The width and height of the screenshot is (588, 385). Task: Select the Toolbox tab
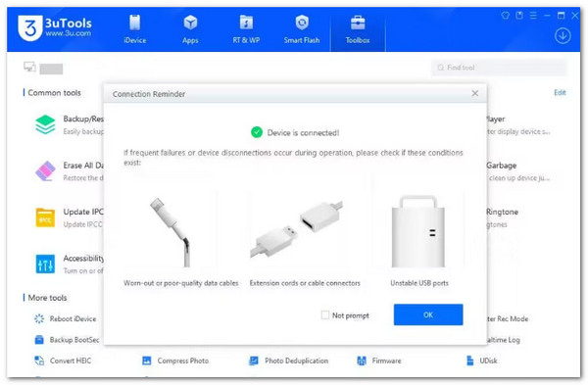coord(358,29)
